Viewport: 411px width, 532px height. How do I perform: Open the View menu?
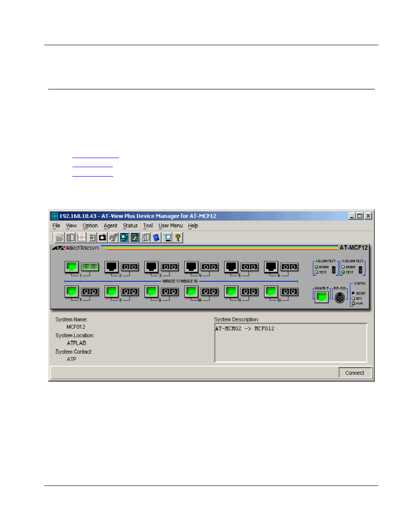pyautogui.click(x=72, y=226)
